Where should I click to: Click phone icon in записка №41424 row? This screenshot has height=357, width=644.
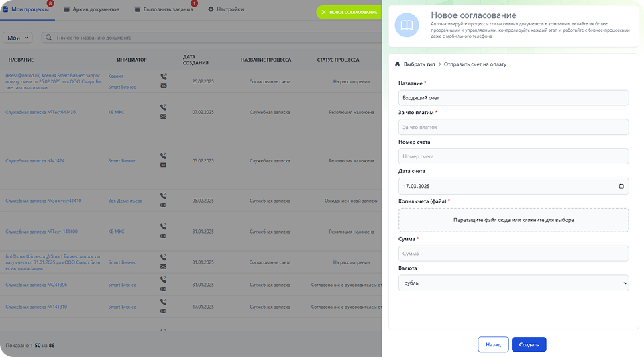point(164,156)
